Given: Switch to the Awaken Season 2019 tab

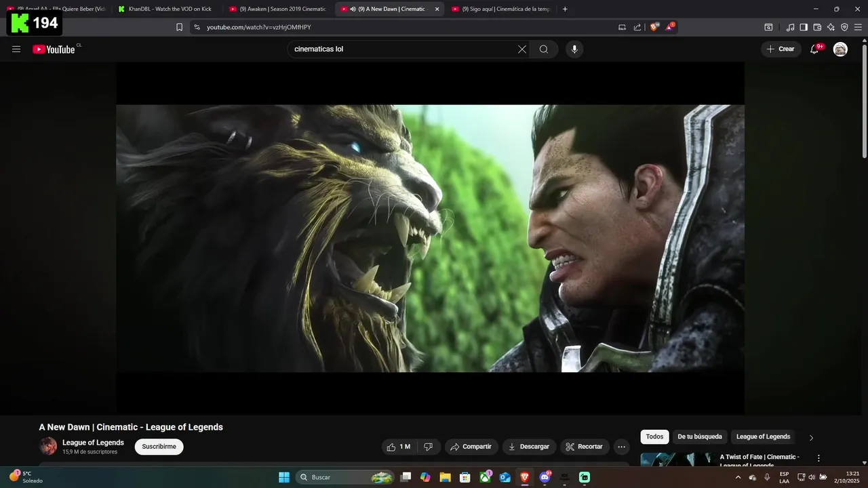Looking at the screenshot, I should 279,9.
